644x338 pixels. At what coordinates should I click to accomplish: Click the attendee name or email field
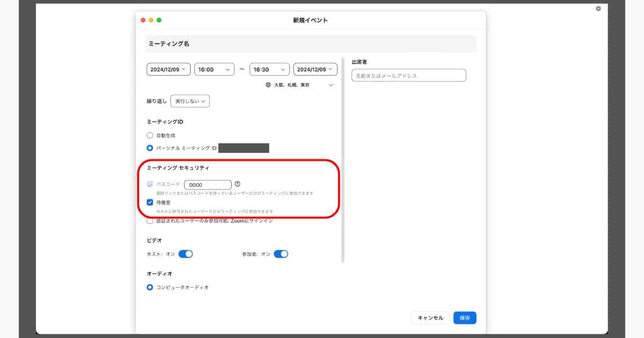point(408,76)
